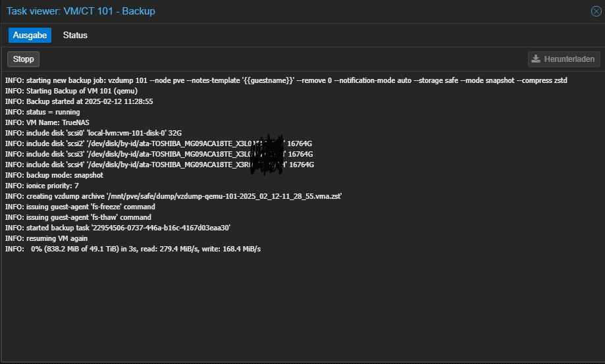The width and height of the screenshot is (605, 364).
Task: Click the creating vzdump archive line
Action: 173,196
